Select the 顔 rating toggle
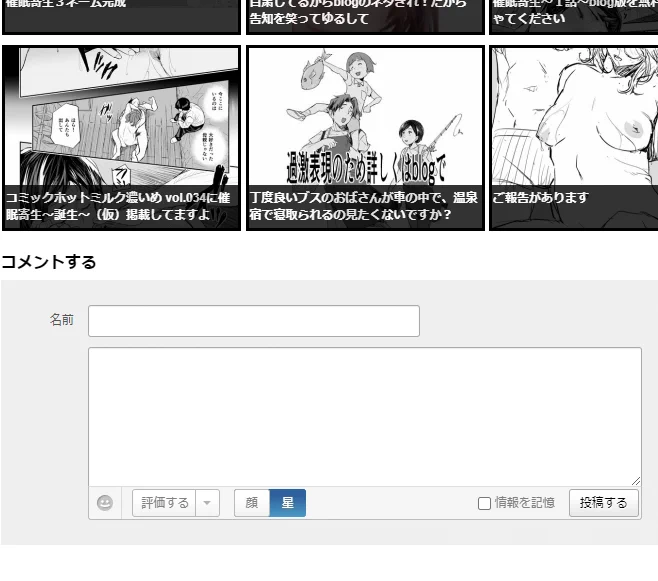 click(252, 503)
